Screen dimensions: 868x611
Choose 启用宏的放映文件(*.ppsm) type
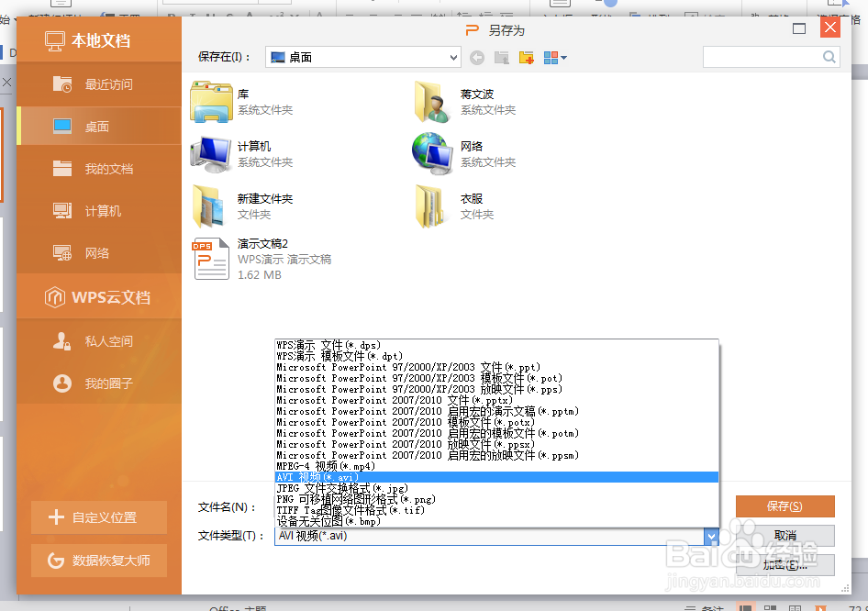[496, 455]
